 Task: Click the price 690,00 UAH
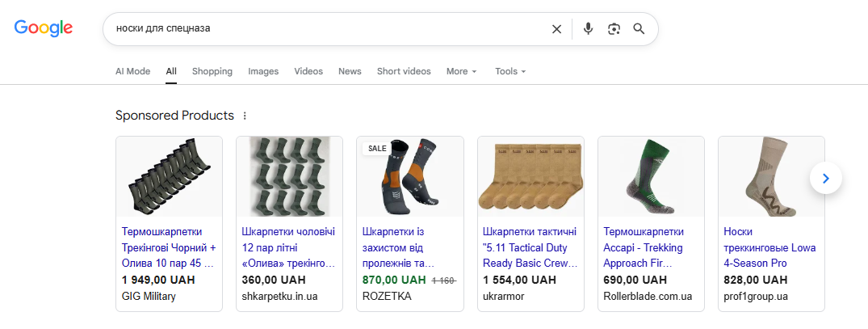(x=635, y=280)
